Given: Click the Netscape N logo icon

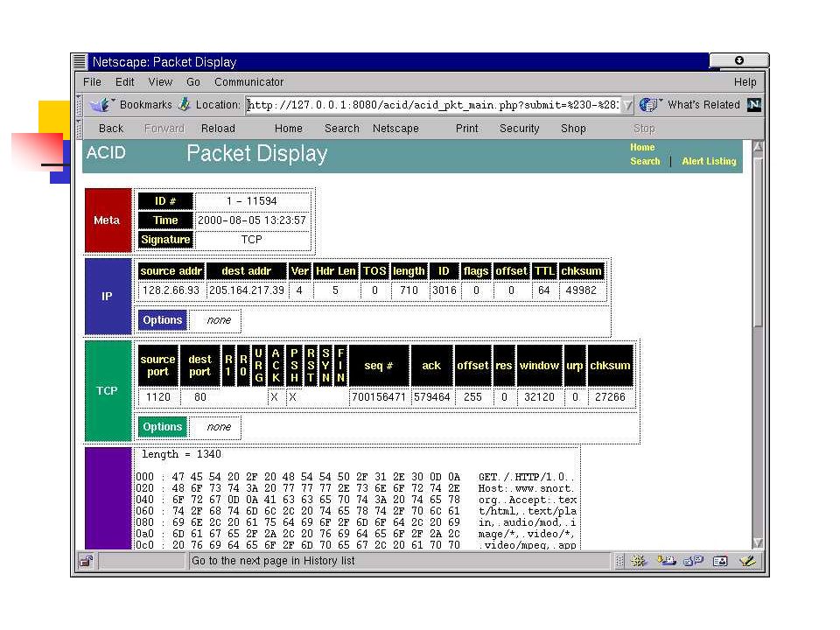Looking at the screenshot, I should [x=754, y=104].
